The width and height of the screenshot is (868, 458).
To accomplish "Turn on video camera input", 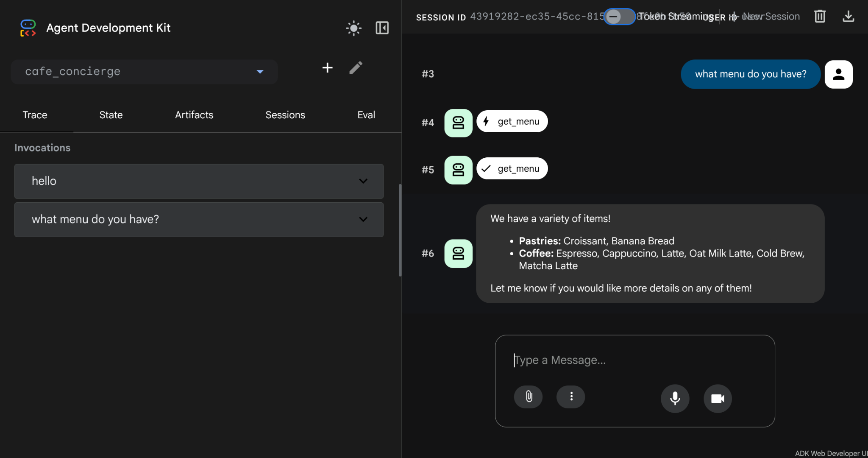I will point(718,398).
